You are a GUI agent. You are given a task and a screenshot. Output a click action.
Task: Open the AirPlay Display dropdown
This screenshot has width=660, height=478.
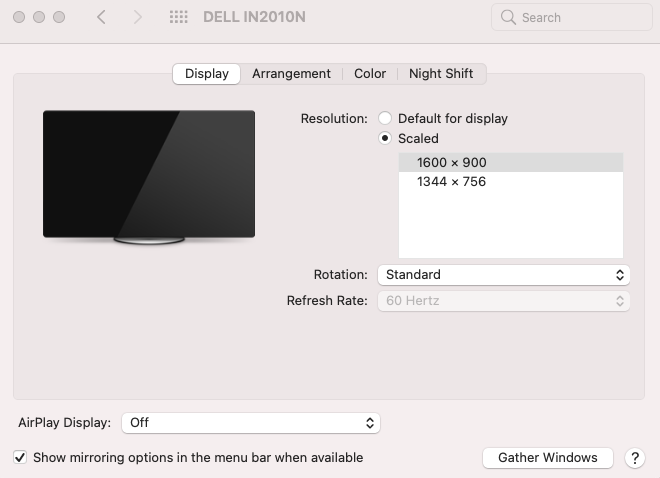click(251, 423)
